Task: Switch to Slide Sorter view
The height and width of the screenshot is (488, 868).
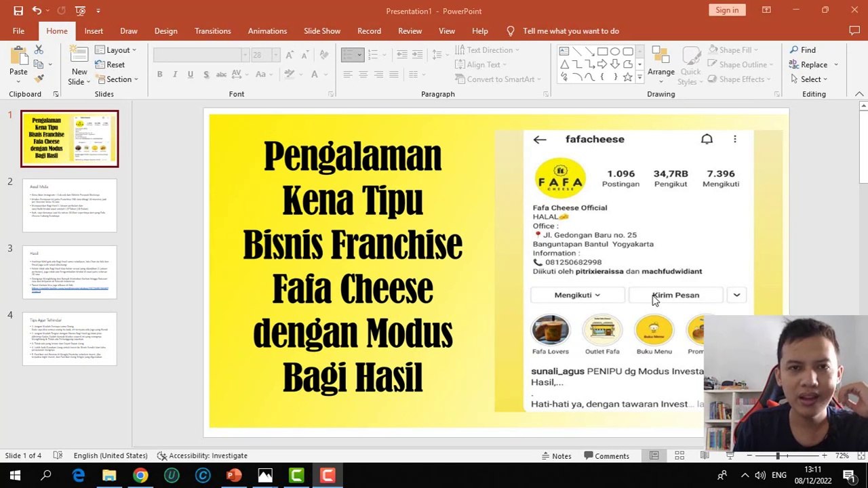Action: click(679, 455)
